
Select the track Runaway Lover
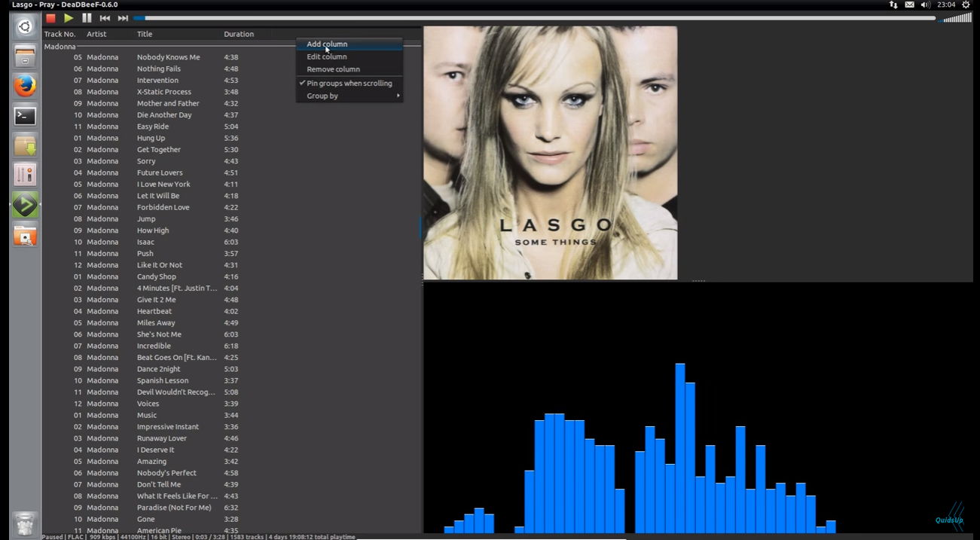tap(231, 438)
